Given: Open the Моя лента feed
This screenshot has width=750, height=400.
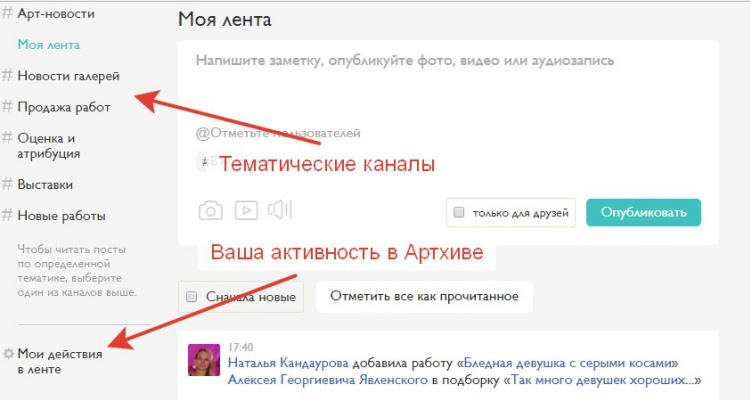Looking at the screenshot, I should (x=49, y=45).
